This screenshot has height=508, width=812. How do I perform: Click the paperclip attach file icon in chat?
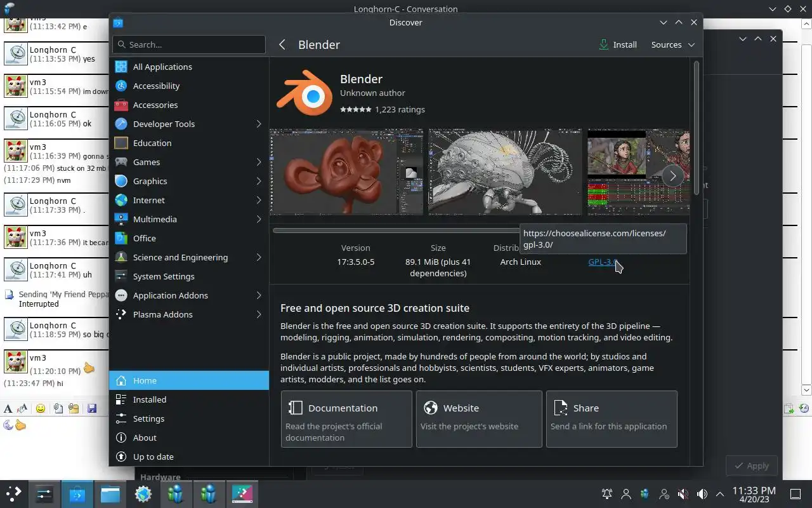pos(58,408)
